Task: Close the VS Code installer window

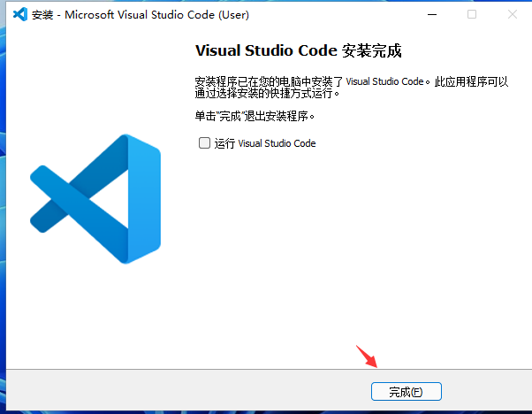Action: point(513,14)
